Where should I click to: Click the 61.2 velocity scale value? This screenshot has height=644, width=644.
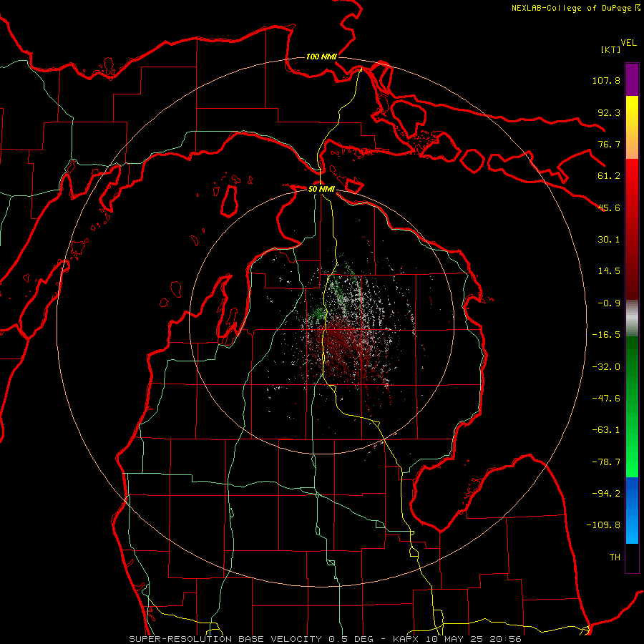pos(609,176)
